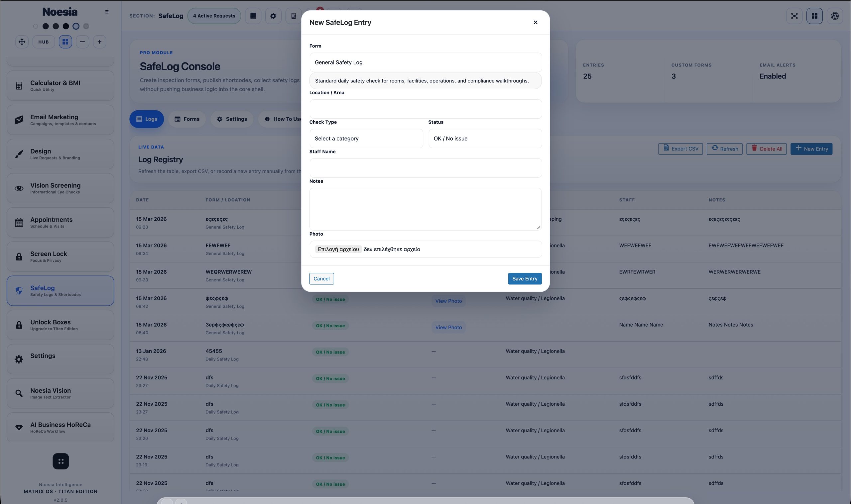Open Appointments in sidebar
This screenshot has height=504, width=851.
coord(60,223)
